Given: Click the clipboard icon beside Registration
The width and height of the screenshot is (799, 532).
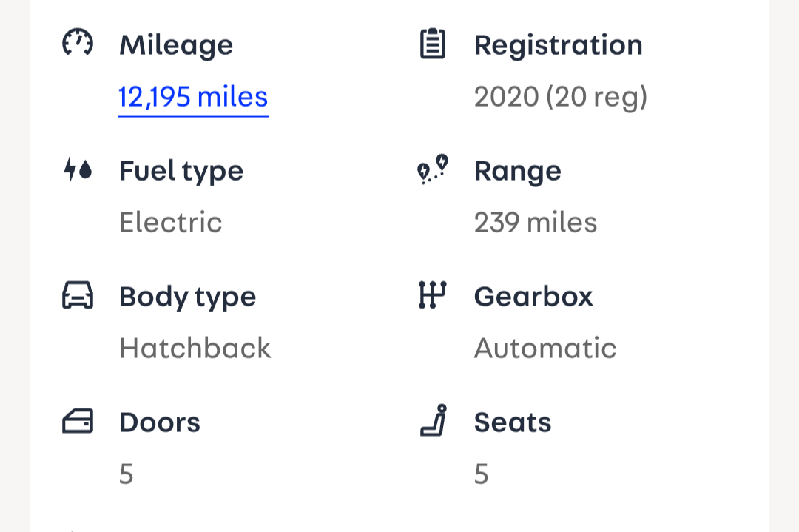Looking at the screenshot, I should (433, 44).
